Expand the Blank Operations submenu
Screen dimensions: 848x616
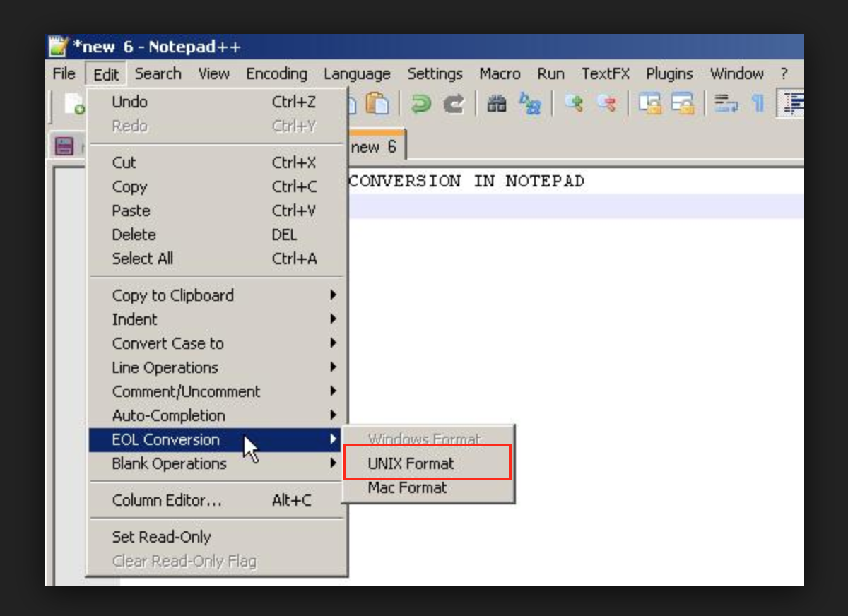[x=216, y=463]
